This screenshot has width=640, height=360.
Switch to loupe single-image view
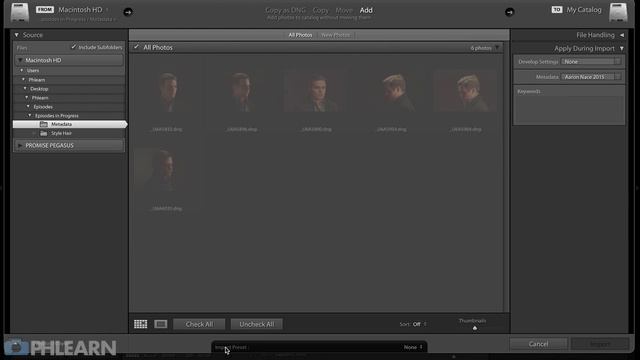coord(161,324)
